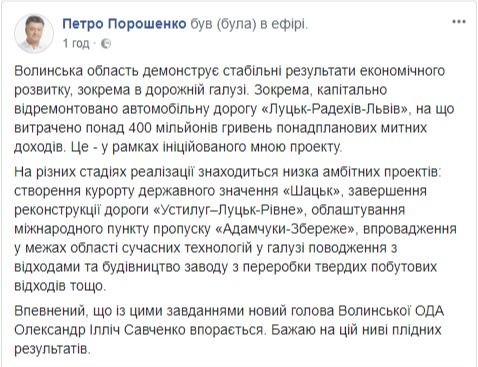The height and width of the screenshot is (367, 478).
Task: Click the final word 'результатів.'
Action: pos(52,349)
